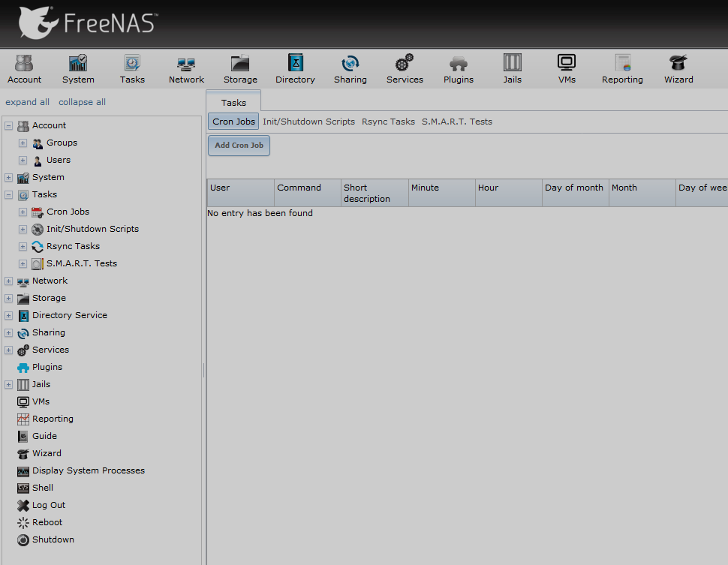728x565 pixels.
Task: Click Shutdown in the sidebar
Action: 53,539
